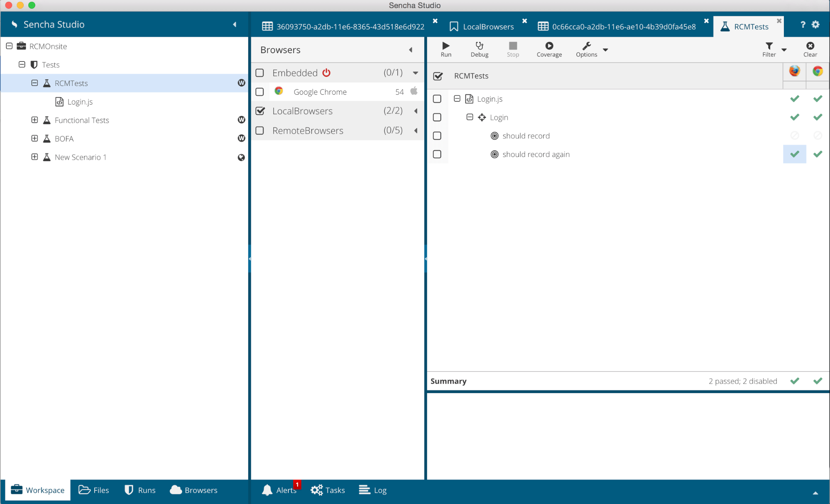Click the Stop button in toolbar
The height and width of the screenshot is (504, 830).
[x=513, y=49]
